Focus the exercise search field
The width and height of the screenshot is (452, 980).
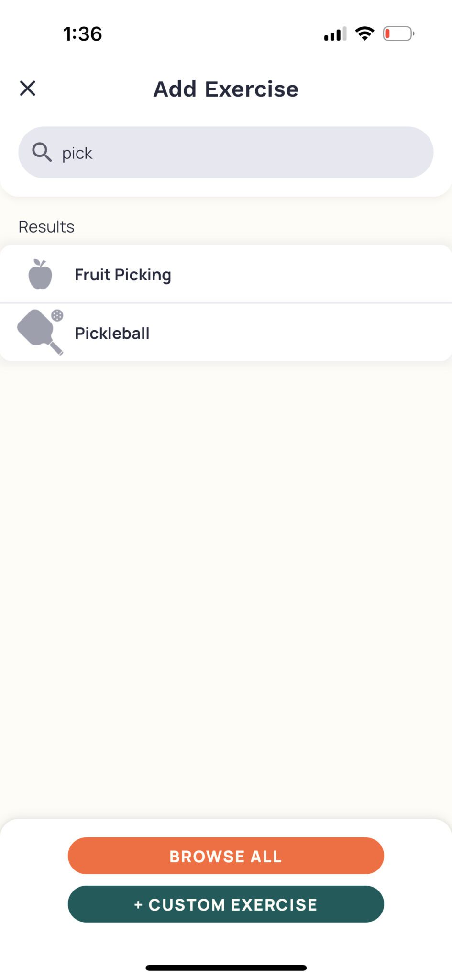click(249, 153)
